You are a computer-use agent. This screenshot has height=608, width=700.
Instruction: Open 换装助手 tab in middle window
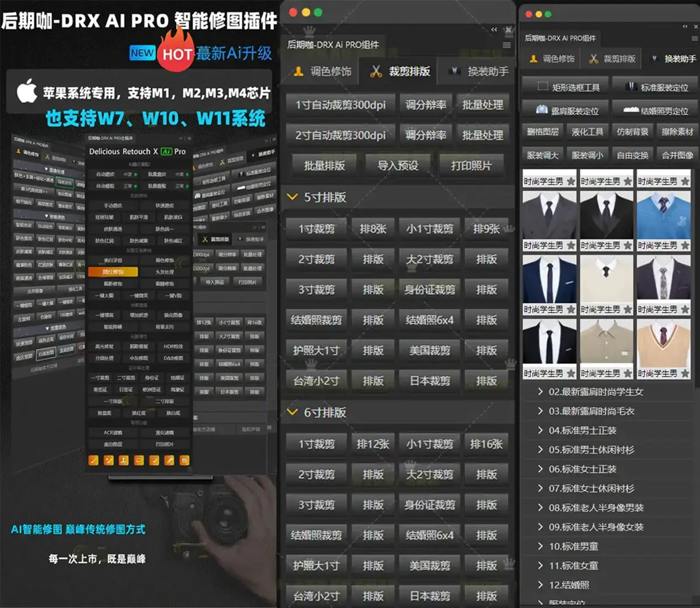480,71
